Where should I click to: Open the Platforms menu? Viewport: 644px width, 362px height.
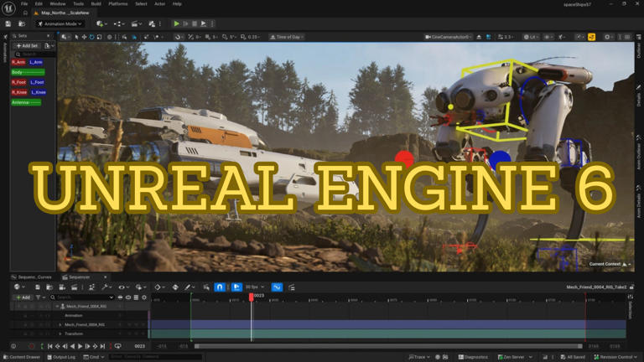click(x=118, y=3)
